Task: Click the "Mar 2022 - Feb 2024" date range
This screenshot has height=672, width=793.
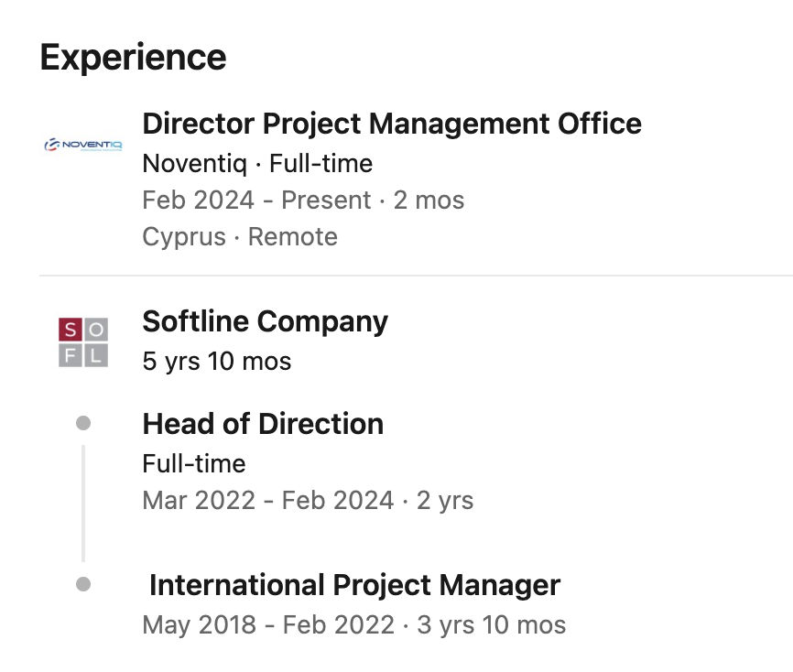Action: (x=268, y=501)
